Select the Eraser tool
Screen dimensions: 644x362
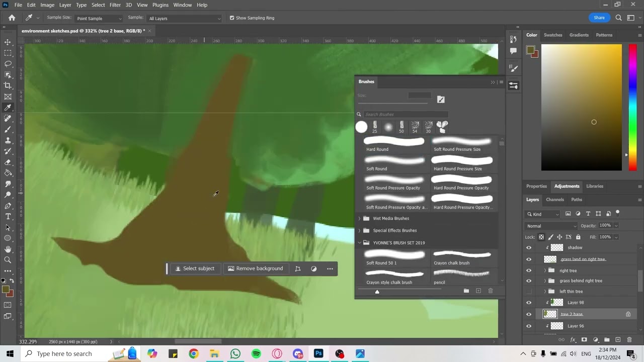8,162
